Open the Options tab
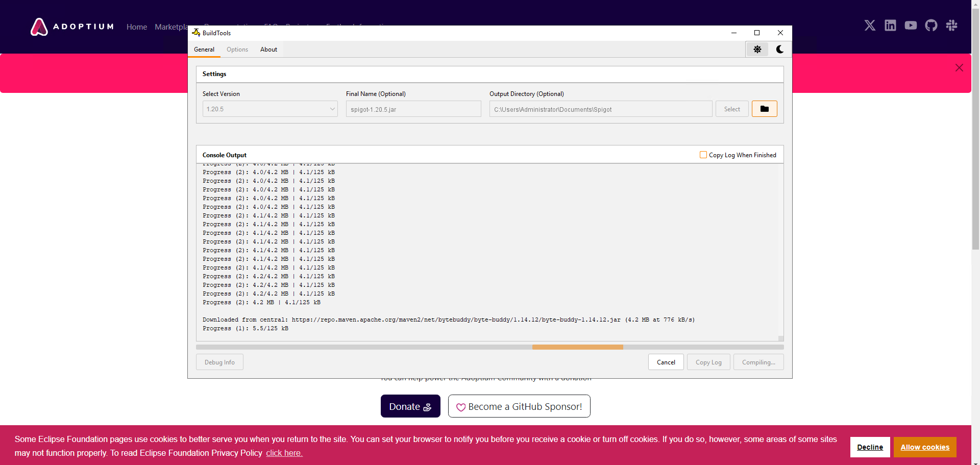Screen dimensions: 980x465 (x=237, y=50)
